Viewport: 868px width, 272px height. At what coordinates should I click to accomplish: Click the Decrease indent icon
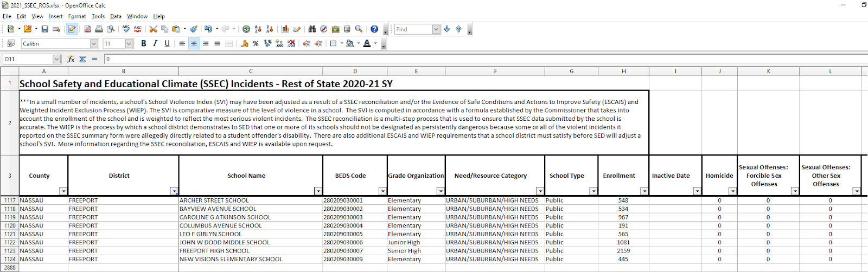click(307, 43)
